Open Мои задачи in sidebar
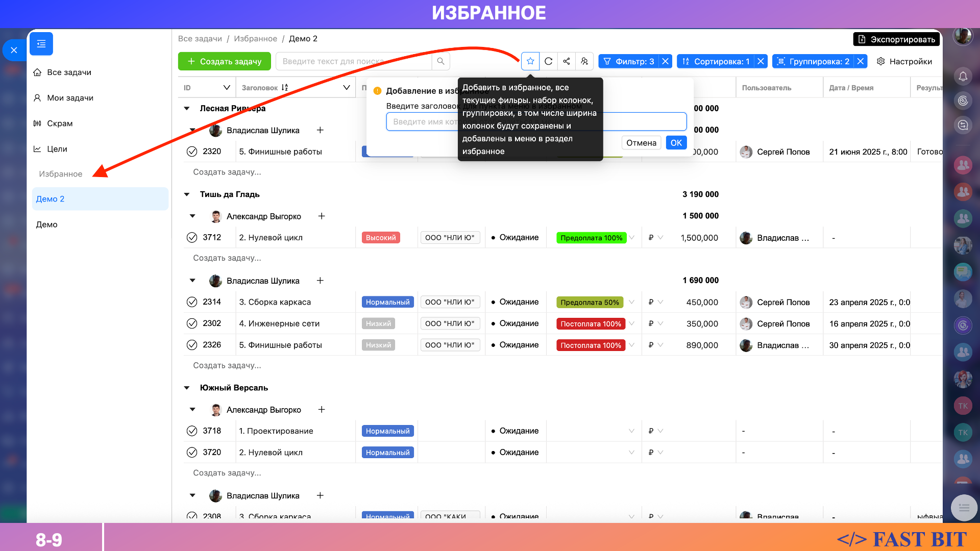The image size is (980, 551). (70, 98)
